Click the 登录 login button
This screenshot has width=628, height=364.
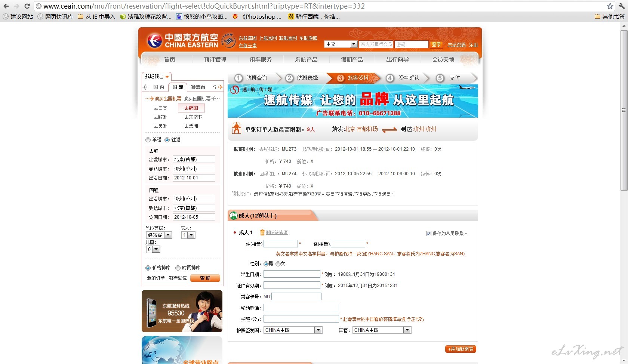pyautogui.click(x=436, y=44)
